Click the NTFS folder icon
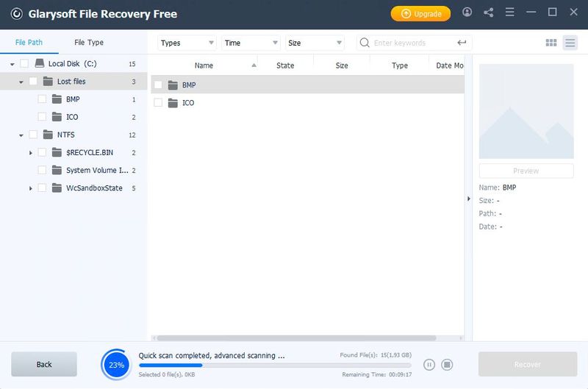Screen dimensions: 588x389 [48, 135]
